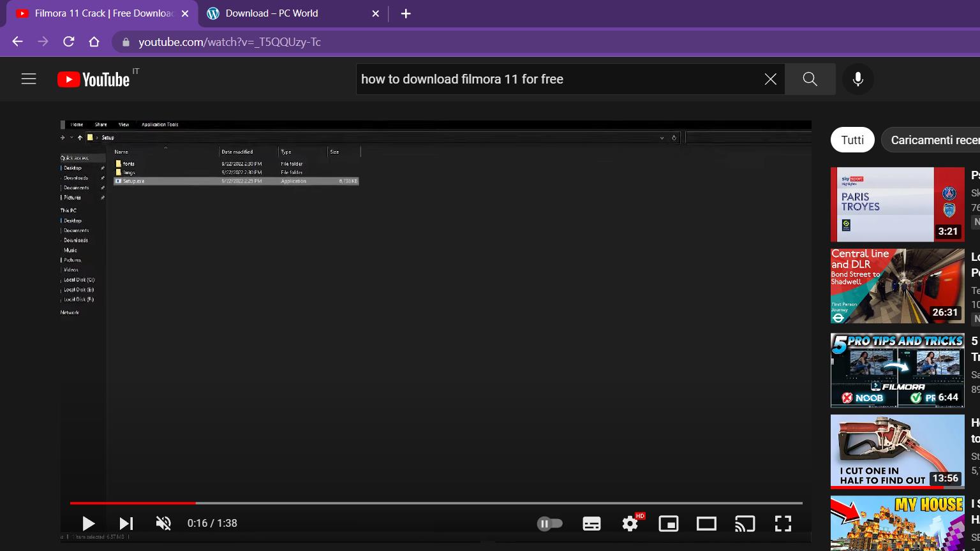Cast video to a TV
Screen dimensions: 980x551
[x=745, y=524]
